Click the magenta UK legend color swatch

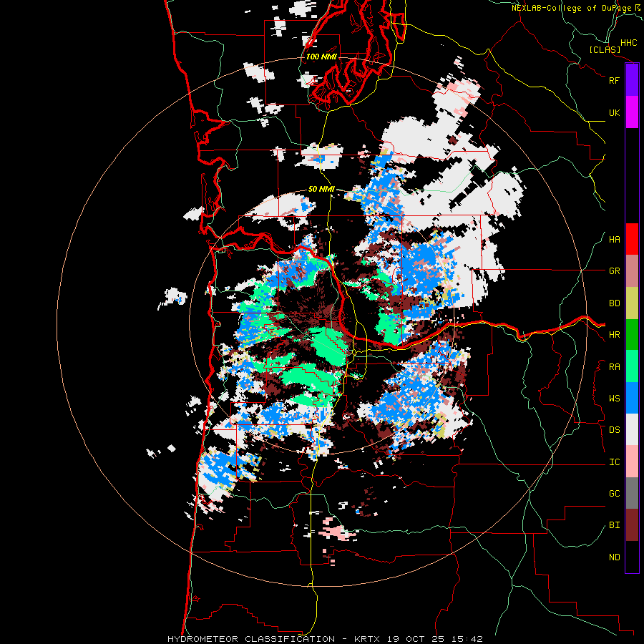click(x=632, y=112)
